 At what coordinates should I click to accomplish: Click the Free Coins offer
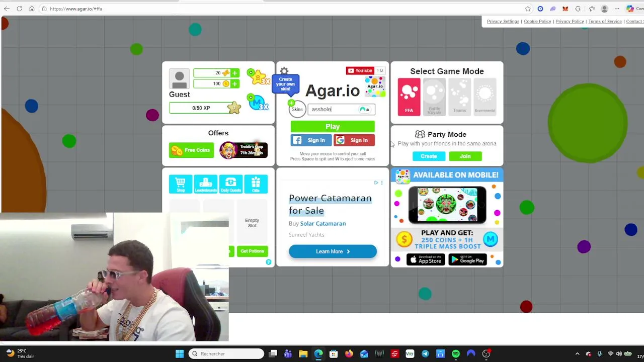[191, 150]
